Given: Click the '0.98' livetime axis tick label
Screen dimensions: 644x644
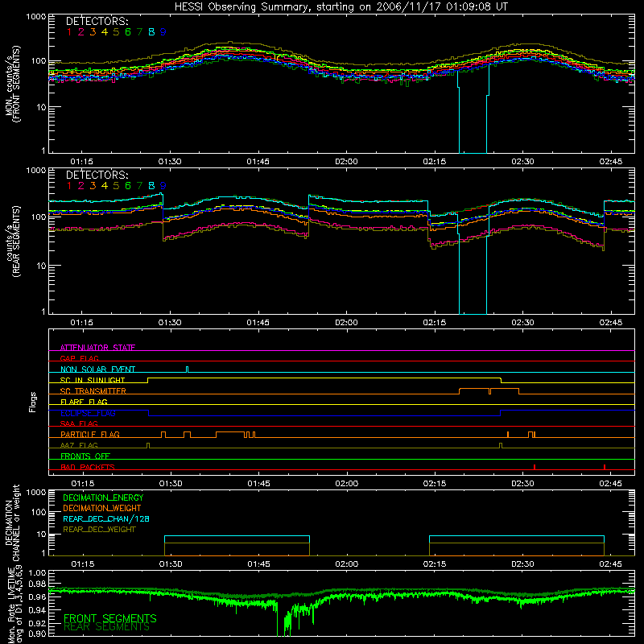Looking at the screenshot, I should [37, 584].
